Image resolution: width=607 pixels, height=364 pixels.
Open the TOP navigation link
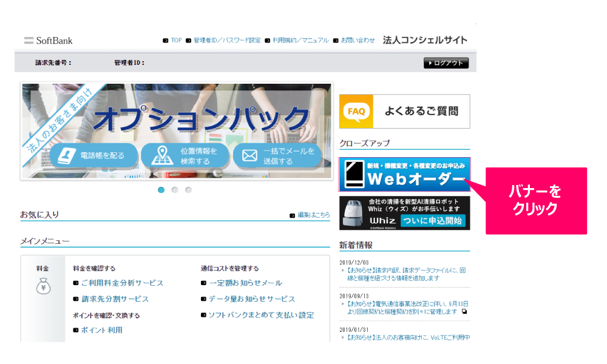pos(176,40)
